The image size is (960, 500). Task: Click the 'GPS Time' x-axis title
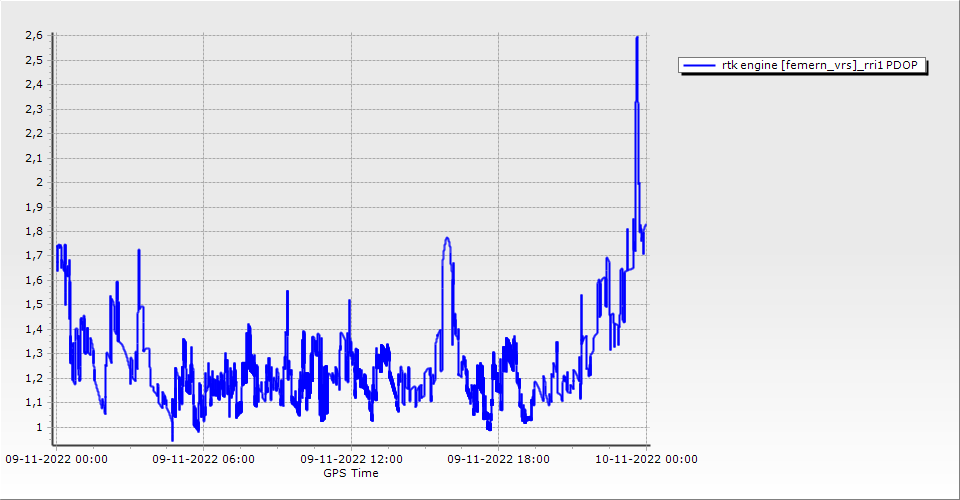(350, 473)
